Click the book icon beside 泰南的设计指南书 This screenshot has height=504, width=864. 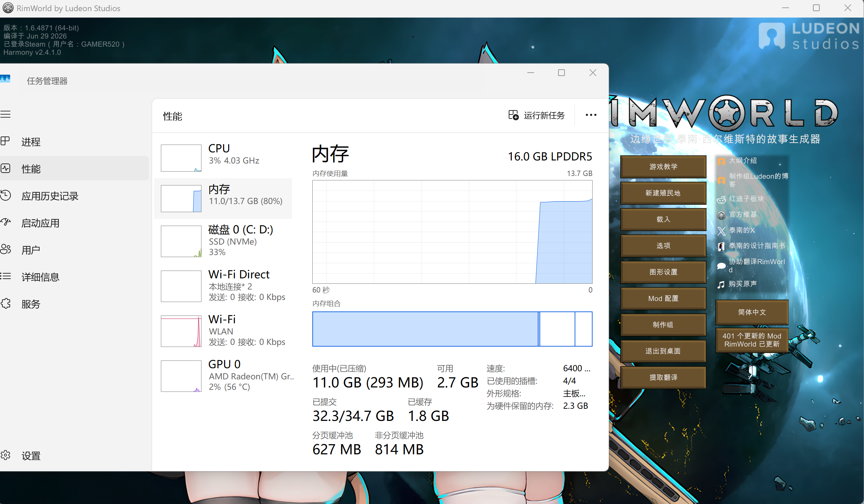[x=721, y=246]
